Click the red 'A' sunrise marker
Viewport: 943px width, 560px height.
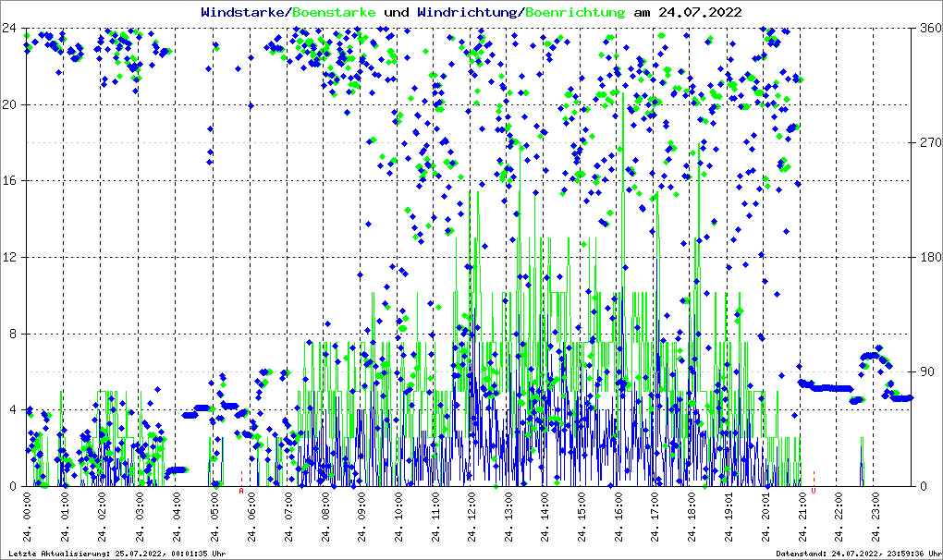241,491
